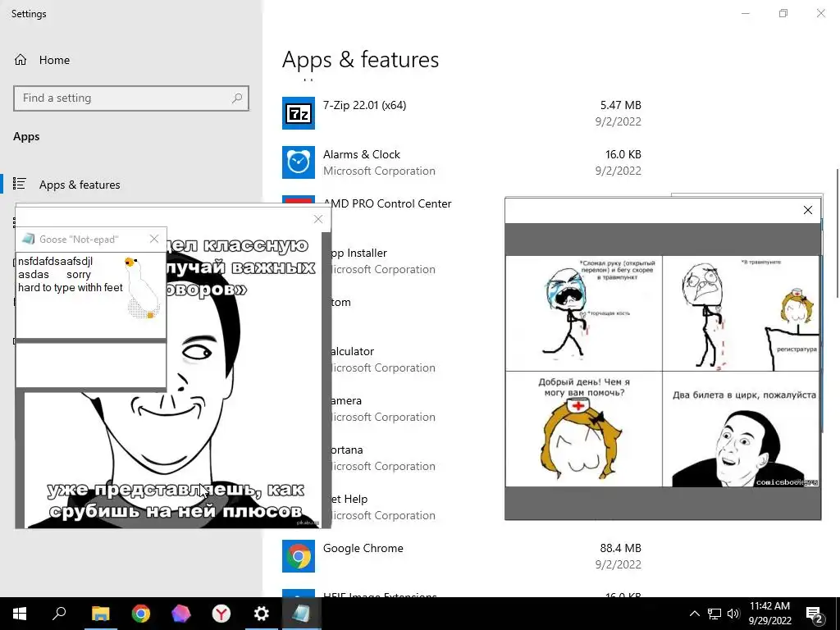Show hidden system tray icons
Viewport: 840px width, 630px height.
tap(694, 614)
